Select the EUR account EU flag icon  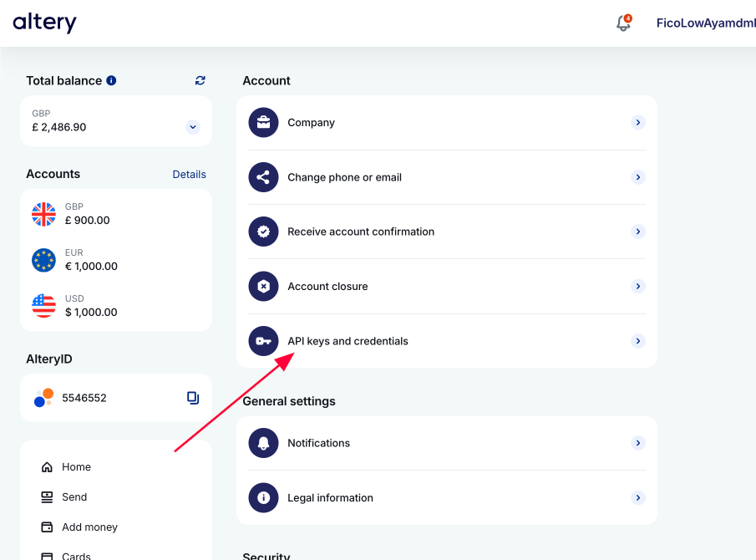(x=44, y=260)
